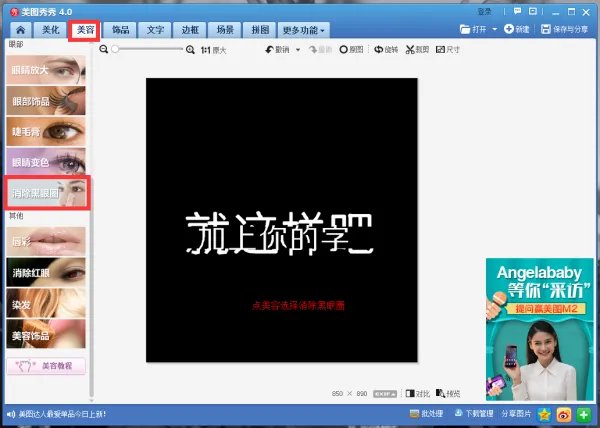Click the 重做 redo button
This screenshot has width=600, height=428.
[x=320, y=50]
